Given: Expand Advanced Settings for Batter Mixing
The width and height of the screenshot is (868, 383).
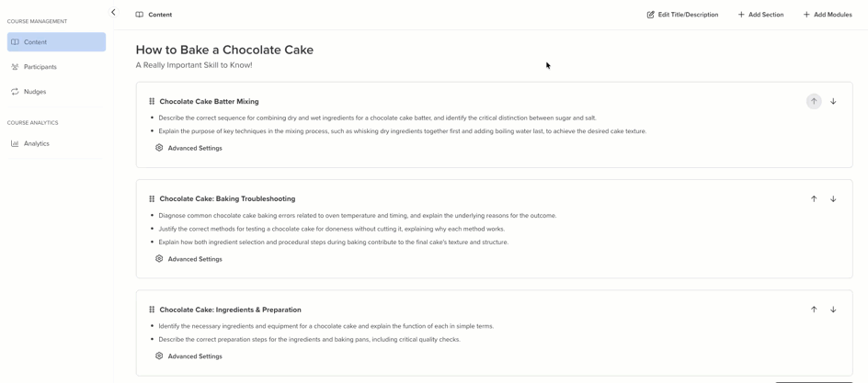Looking at the screenshot, I should [x=188, y=148].
